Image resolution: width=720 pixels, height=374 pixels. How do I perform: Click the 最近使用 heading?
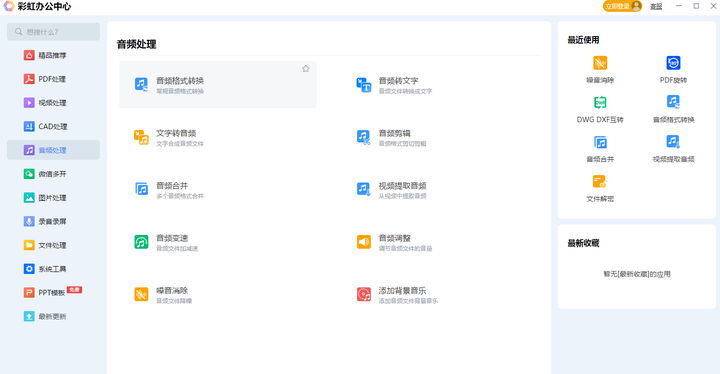(583, 40)
